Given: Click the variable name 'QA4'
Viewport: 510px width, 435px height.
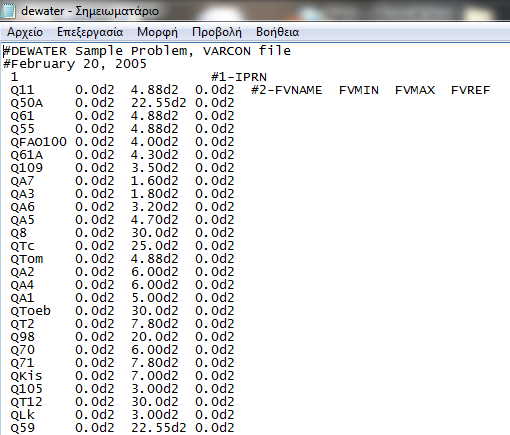Looking at the screenshot, I should tap(22, 285).
